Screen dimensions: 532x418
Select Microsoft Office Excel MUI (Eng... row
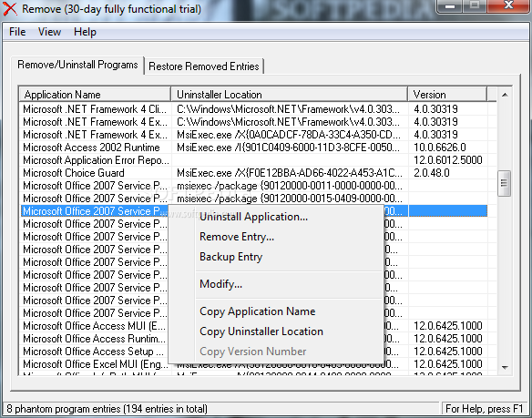click(95, 364)
